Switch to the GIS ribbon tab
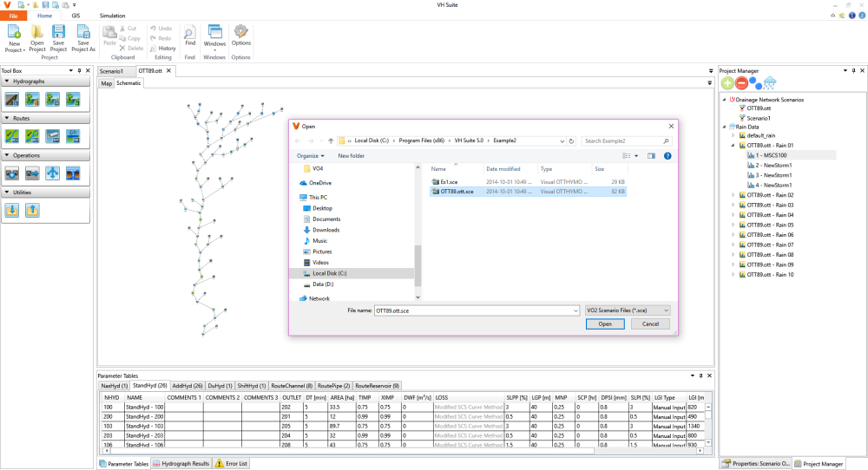 [x=76, y=16]
